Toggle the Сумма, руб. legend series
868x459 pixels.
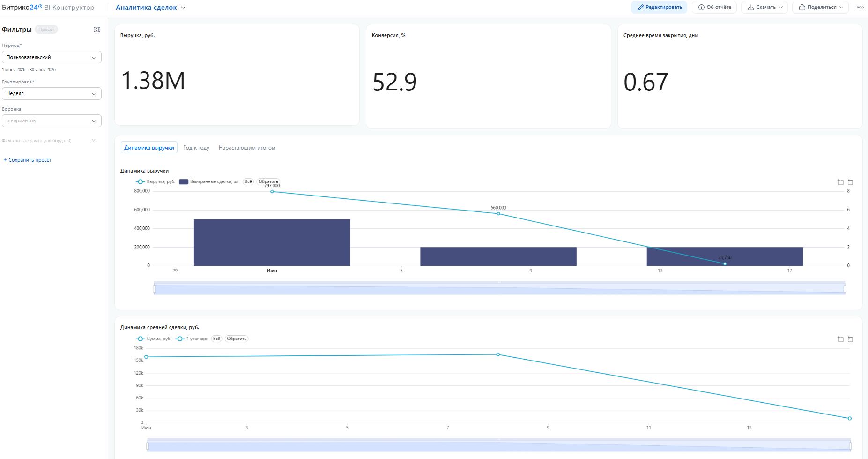point(154,339)
